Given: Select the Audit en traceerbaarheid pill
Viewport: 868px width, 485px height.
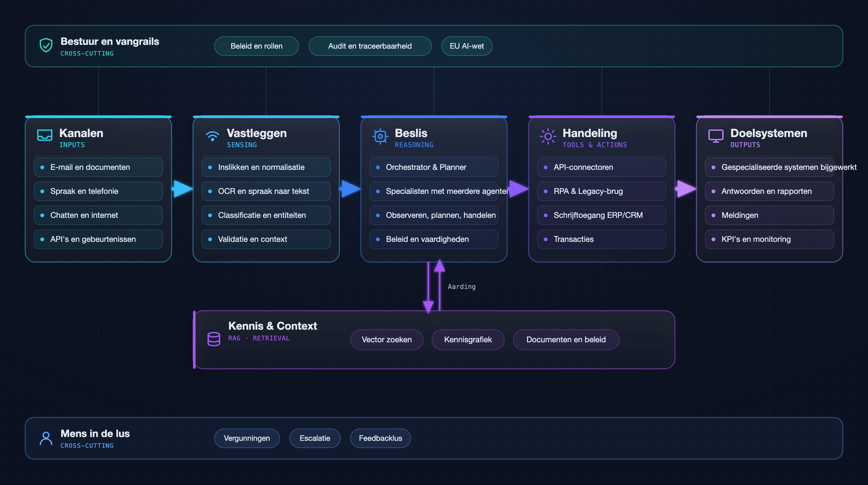Looking at the screenshot, I should point(370,46).
